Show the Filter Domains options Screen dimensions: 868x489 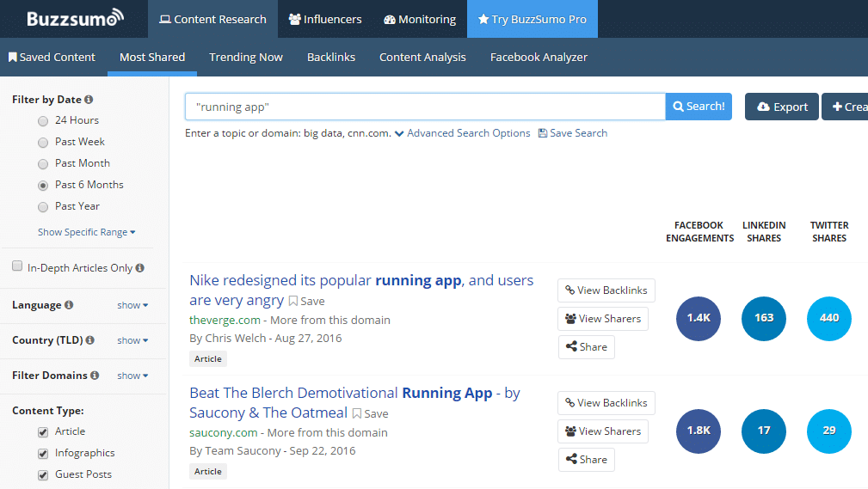pos(132,376)
